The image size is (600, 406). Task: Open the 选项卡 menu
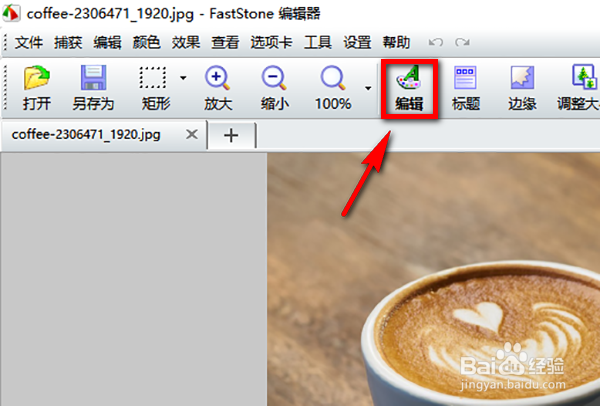[x=271, y=42]
